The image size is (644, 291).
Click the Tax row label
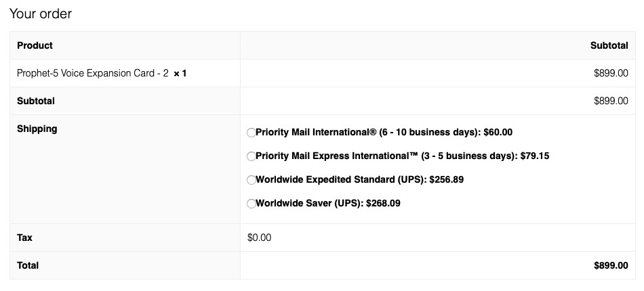click(24, 238)
